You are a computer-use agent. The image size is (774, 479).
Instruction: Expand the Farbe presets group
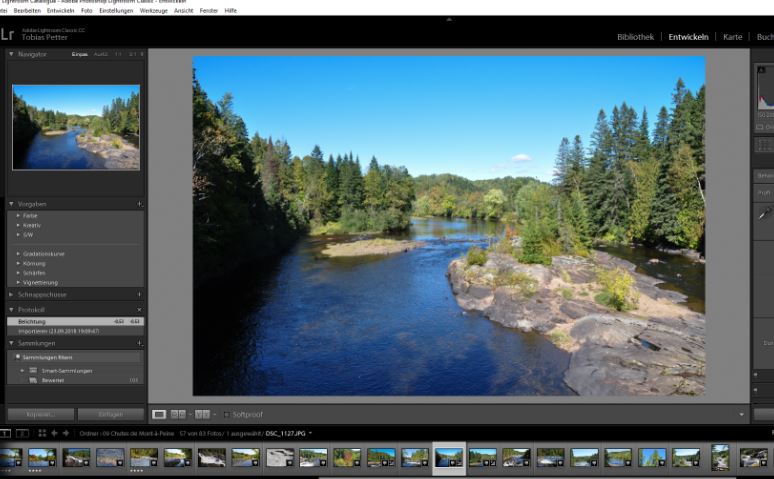coord(18,216)
